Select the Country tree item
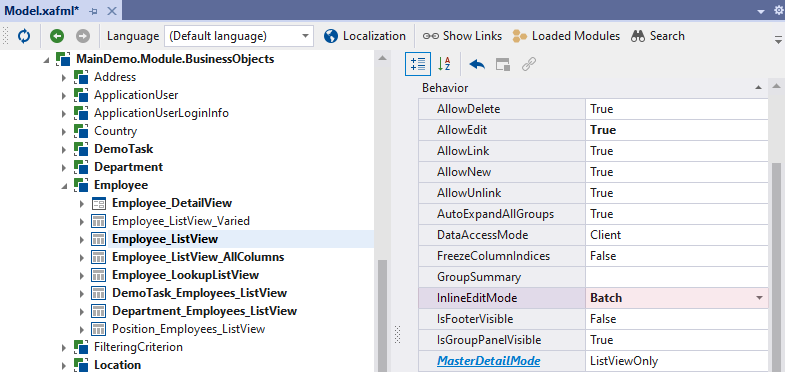 116,131
